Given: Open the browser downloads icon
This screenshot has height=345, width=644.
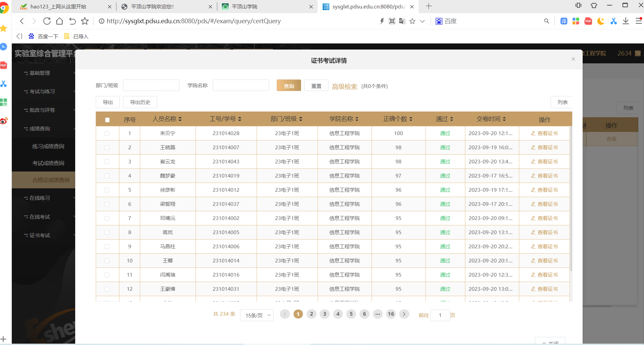Looking at the screenshot, I should (626, 21).
